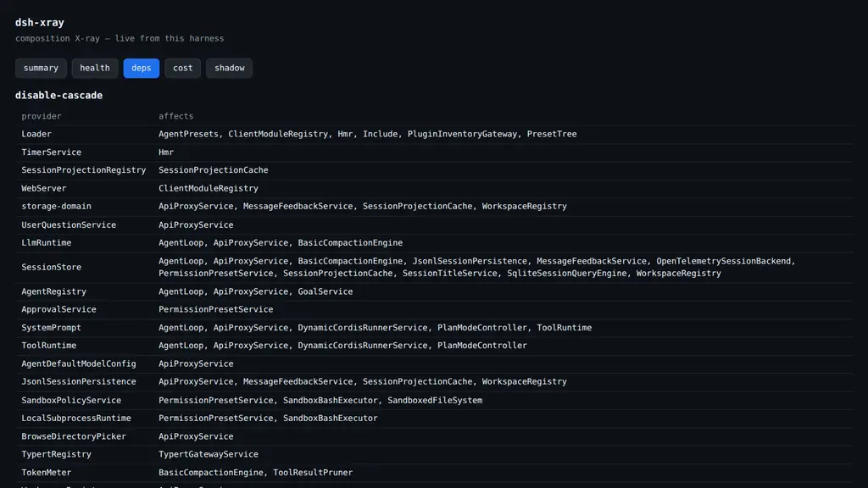This screenshot has height=488, width=868.
Task: Select the AgentDefaultModelConfig provider cell
Action: coord(79,363)
